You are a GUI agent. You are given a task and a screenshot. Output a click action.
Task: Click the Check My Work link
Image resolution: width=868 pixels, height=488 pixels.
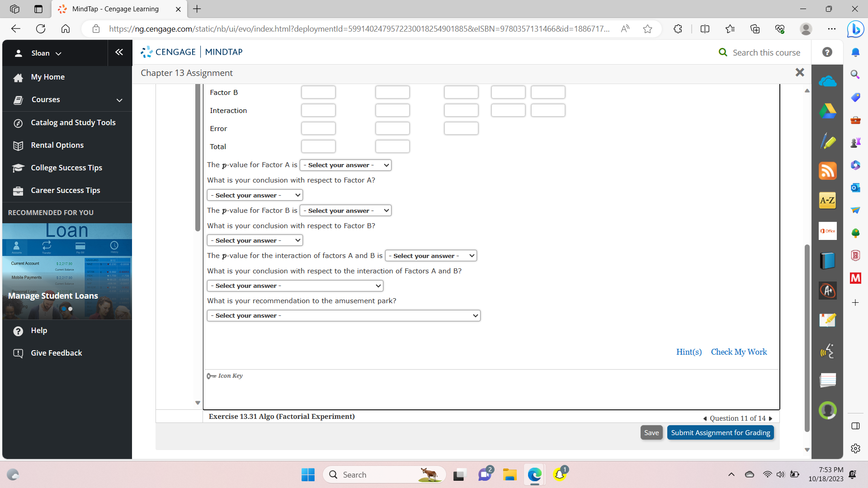[x=739, y=352]
